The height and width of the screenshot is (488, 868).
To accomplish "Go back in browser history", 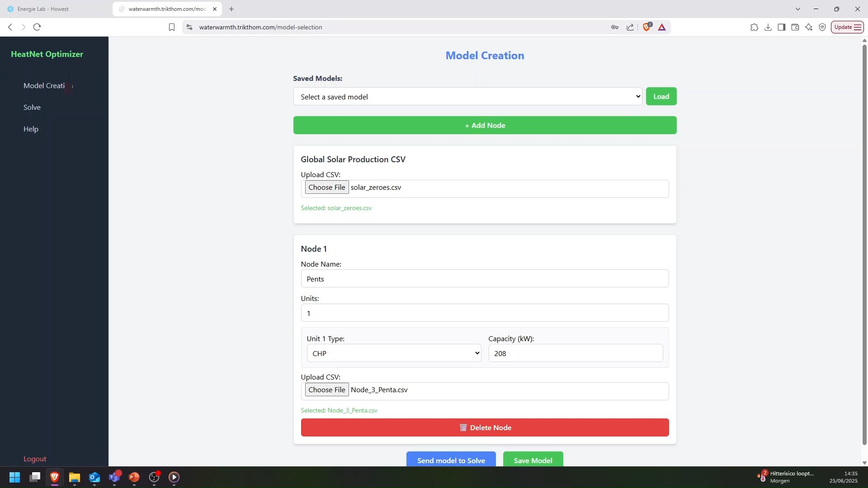I will point(10,27).
